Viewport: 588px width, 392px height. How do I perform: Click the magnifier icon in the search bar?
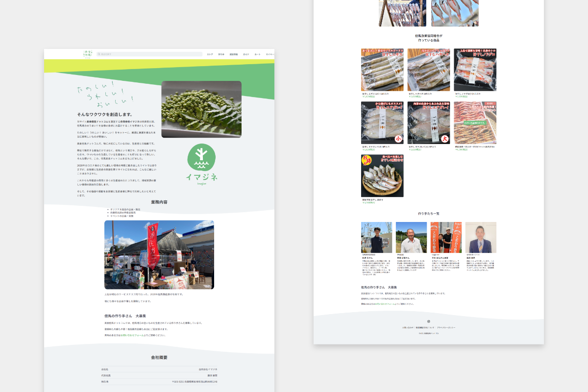(98, 54)
